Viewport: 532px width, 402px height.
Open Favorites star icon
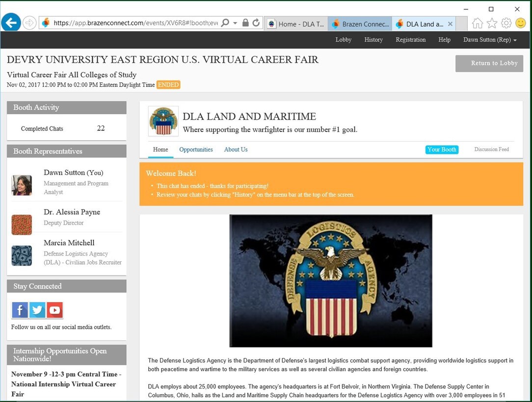(x=492, y=23)
